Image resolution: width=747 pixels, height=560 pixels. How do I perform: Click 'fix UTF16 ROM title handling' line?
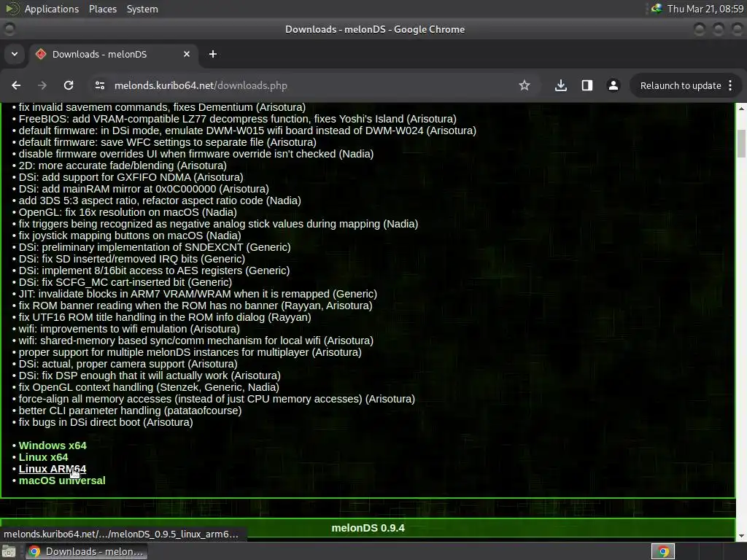tap(165, 317)
